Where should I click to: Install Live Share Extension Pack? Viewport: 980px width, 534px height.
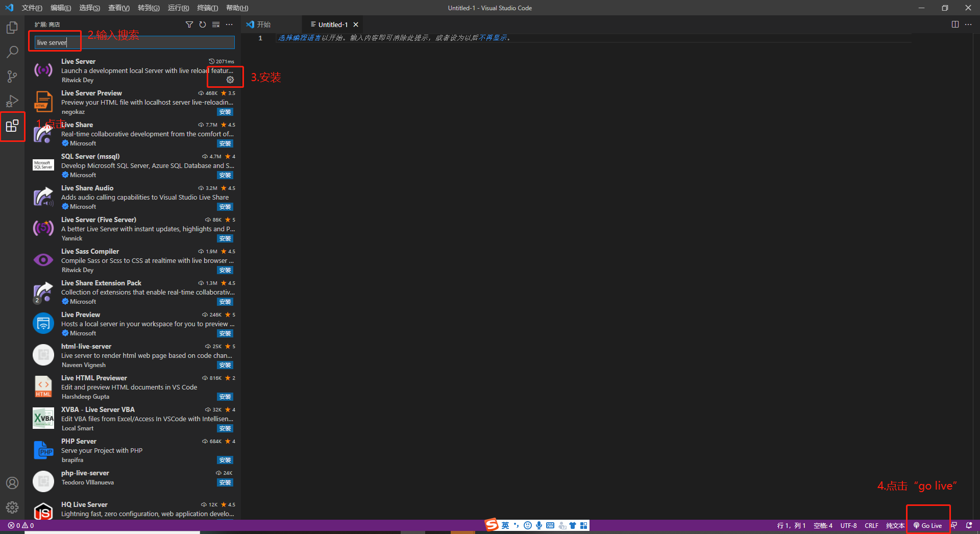click(x=225, y=302)
